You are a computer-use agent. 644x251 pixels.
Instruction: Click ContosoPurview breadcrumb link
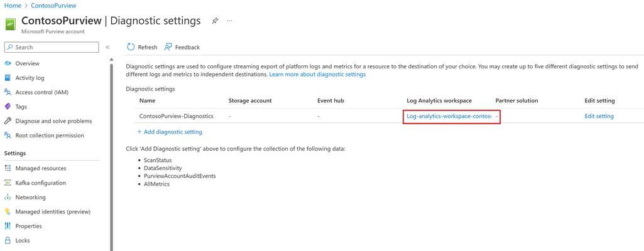click(x=53, y=6)
